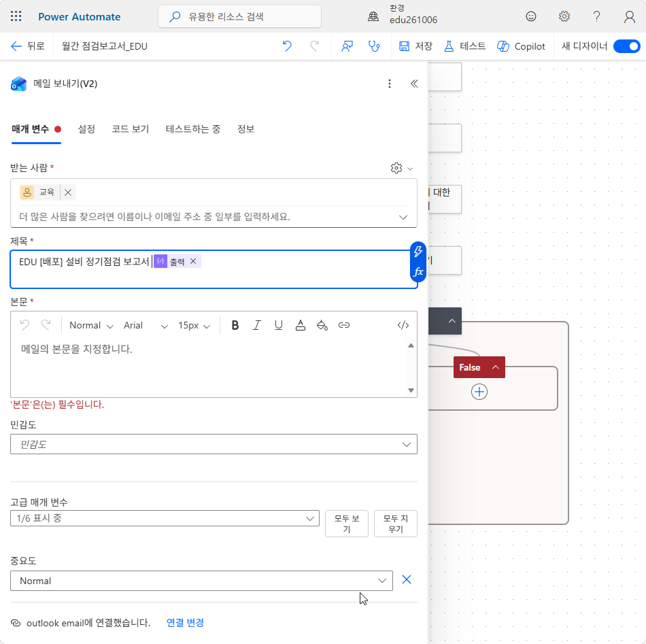The height and width of the screenshot is (644, 646).
Task: Focus the resource search box
Action: pos(240,16)
